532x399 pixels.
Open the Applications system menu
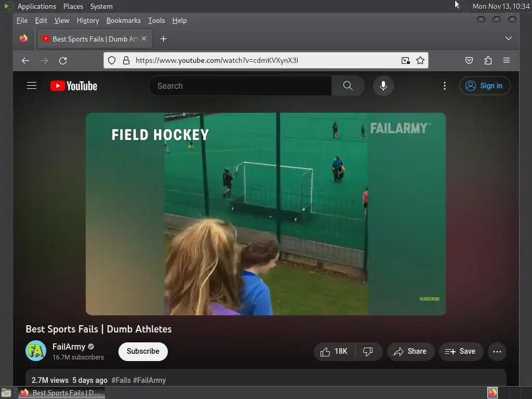pyautogui.click(x=37, y=6)
